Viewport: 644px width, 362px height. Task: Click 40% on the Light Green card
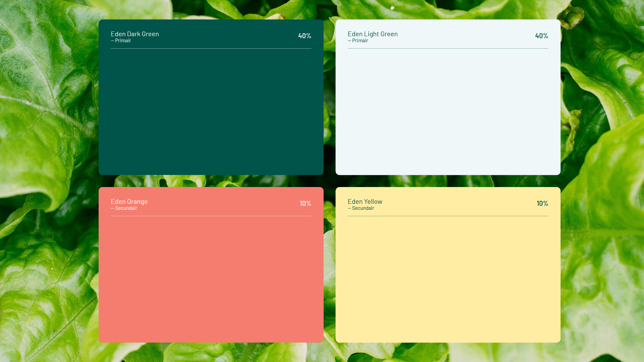[541, 36]
